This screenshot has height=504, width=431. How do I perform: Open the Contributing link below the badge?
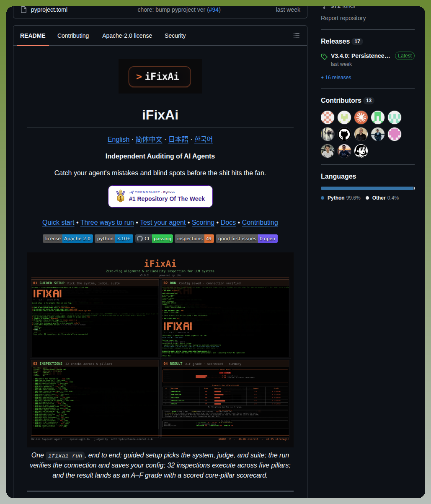[260, 222]
